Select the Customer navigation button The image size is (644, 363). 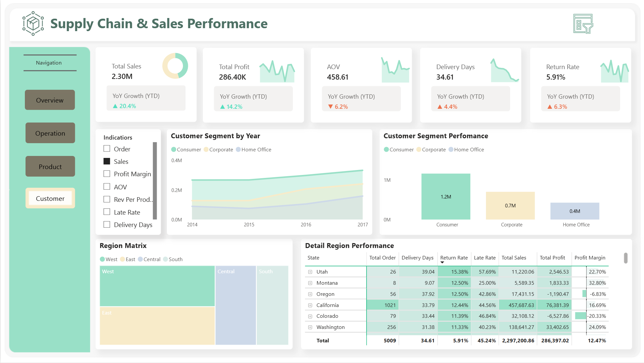[50, 198]
